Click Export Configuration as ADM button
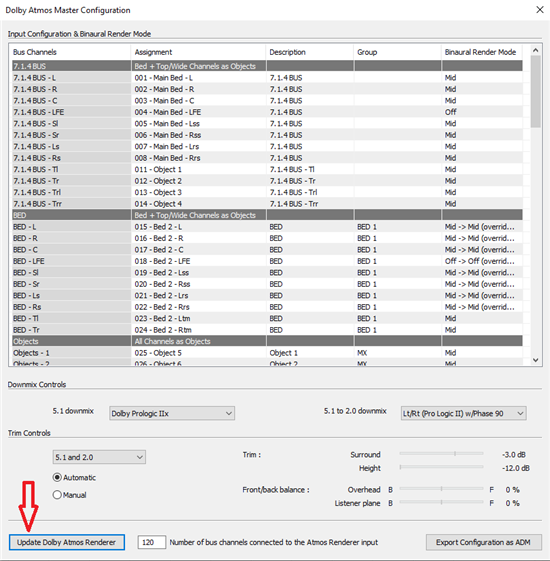550x561 pixels. pos(483,542)
